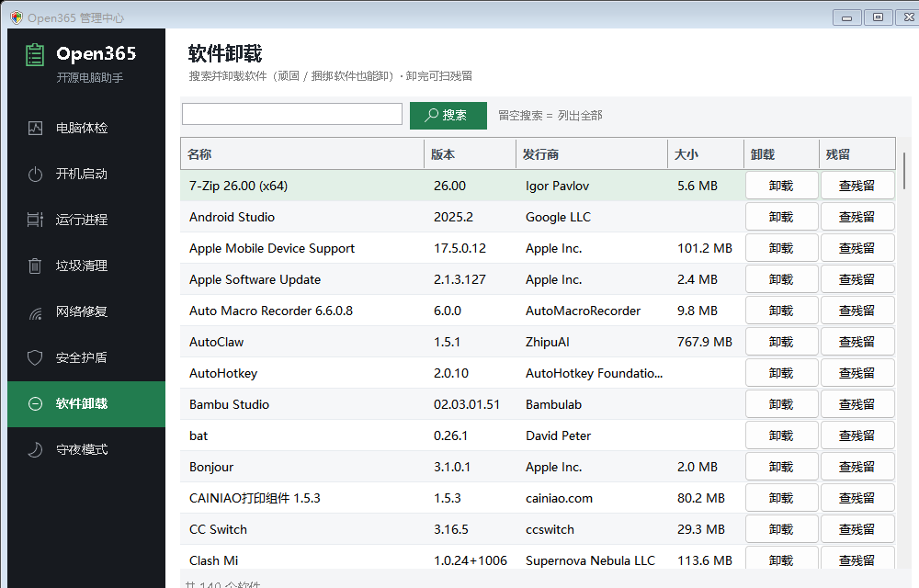Click the Supernova Nebula LLC publisher cell

click(590, 560)
